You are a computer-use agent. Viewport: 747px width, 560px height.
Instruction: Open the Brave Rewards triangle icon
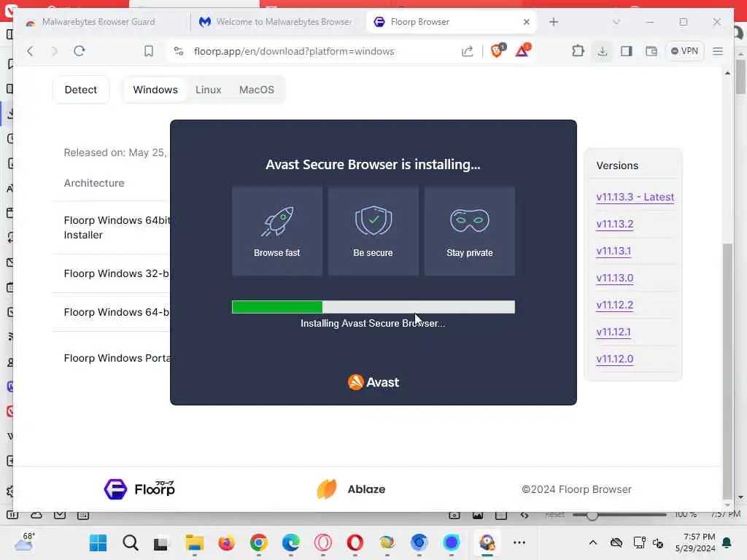522,50
